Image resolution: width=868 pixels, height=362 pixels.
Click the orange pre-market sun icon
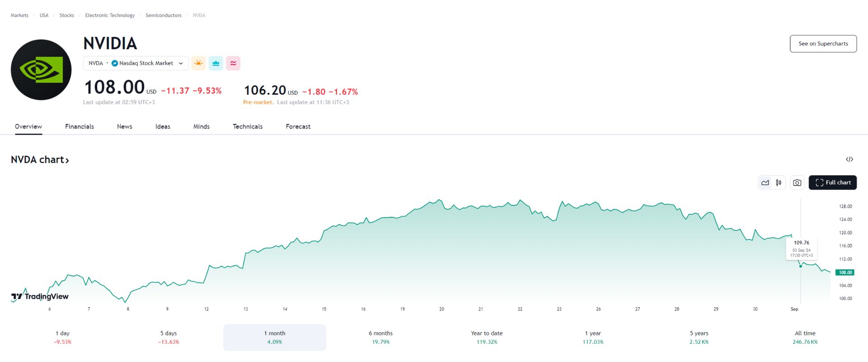[x=198, y=63]
